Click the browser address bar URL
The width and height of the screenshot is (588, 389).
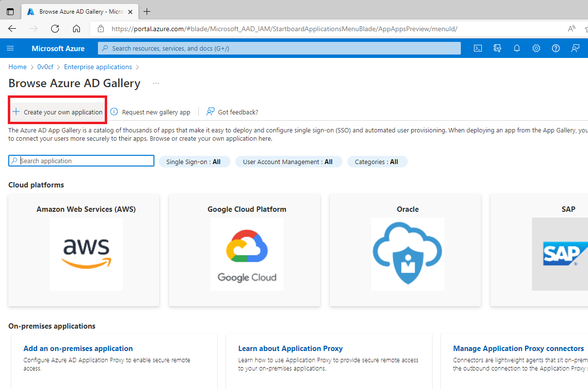[x=285, y=29]
